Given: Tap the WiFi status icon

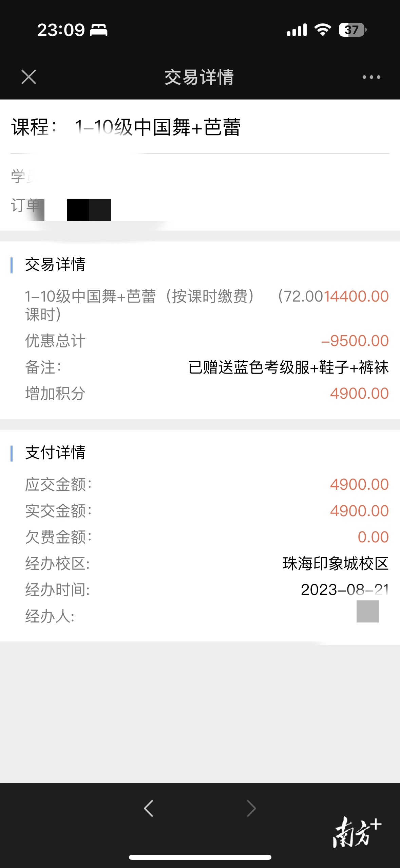Looking at the screenshot, I should point(323,30).
